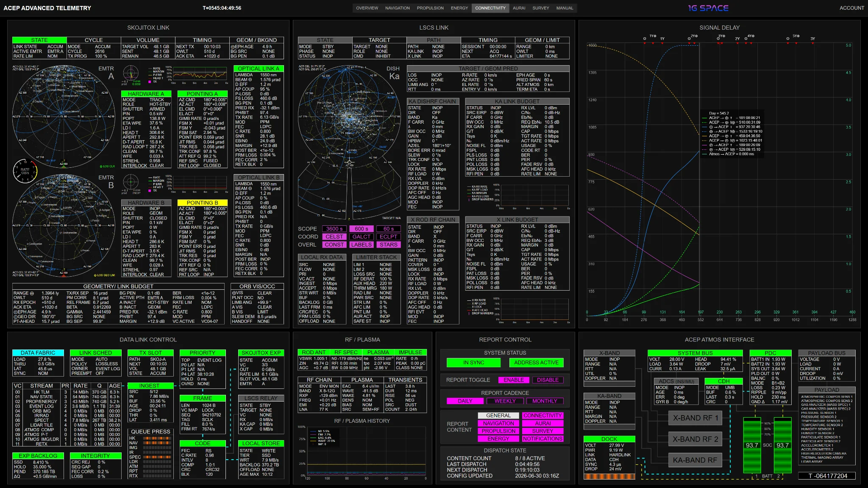Select GALCT coordinate mode
This screenshot has width=868, height=488.
click(x=362, y=237)
